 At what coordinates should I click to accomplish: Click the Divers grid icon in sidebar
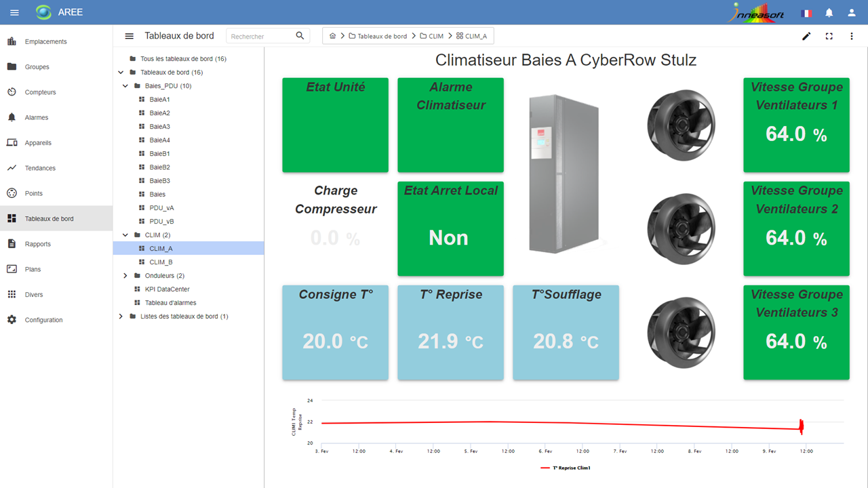[x=12, y=295]
